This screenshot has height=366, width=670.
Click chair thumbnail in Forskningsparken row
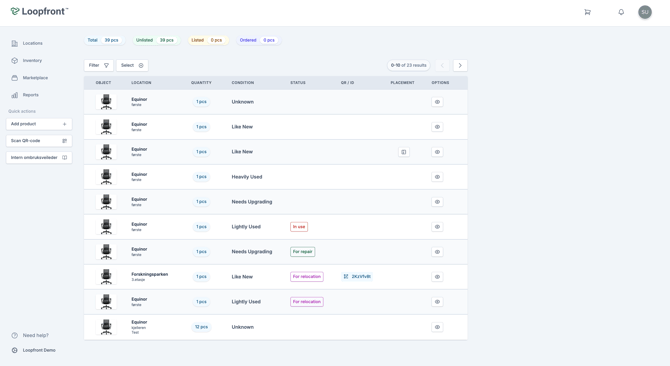pyautogui.click(x=106, y=277)
